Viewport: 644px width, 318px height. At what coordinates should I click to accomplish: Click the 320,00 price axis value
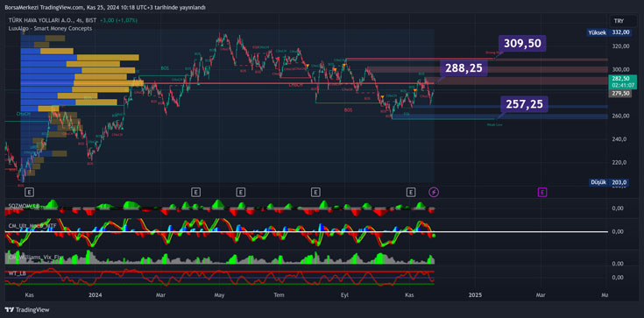click(x=620, y=46)
